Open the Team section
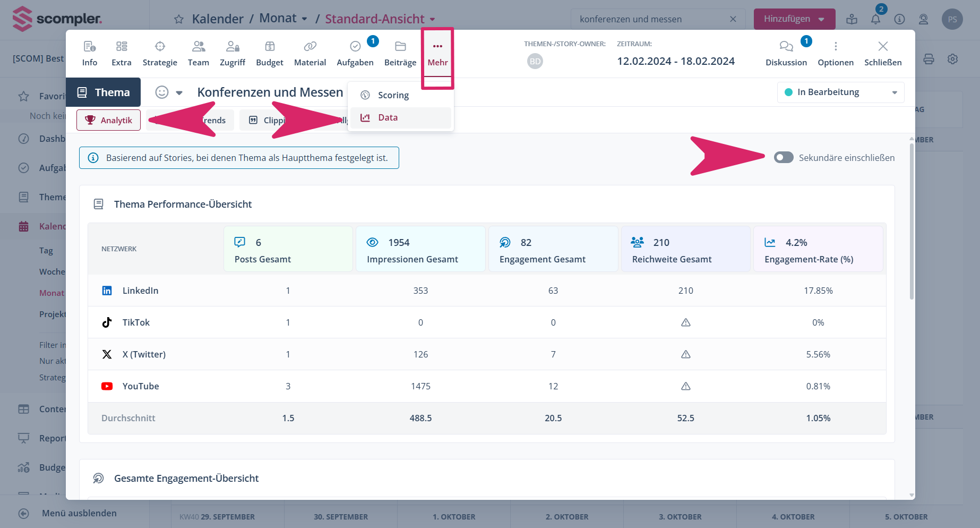Screen dimensions: 980x528 (198, 54)
